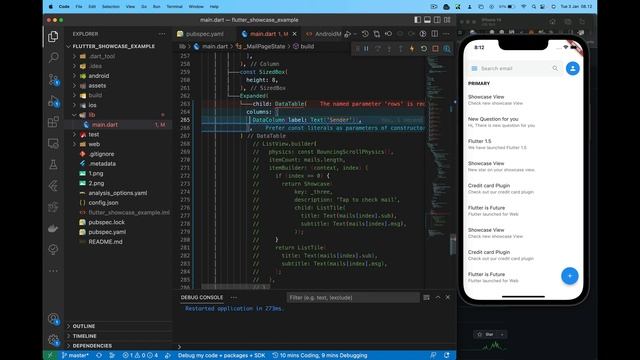Screen dimensions: 640x360
Task: Toggle the secondary side bar layout
Action: tap(437, 20)
